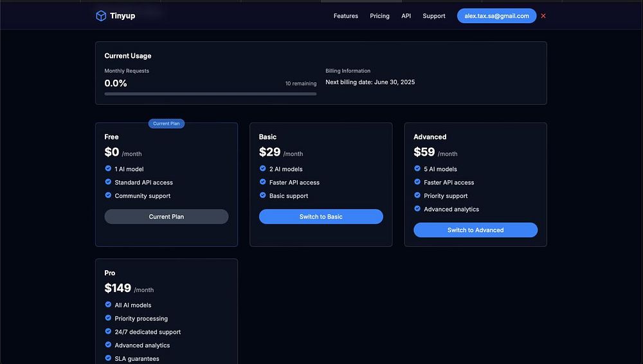Click the check icon beside 5 AI models

click(x=417, y=168)
